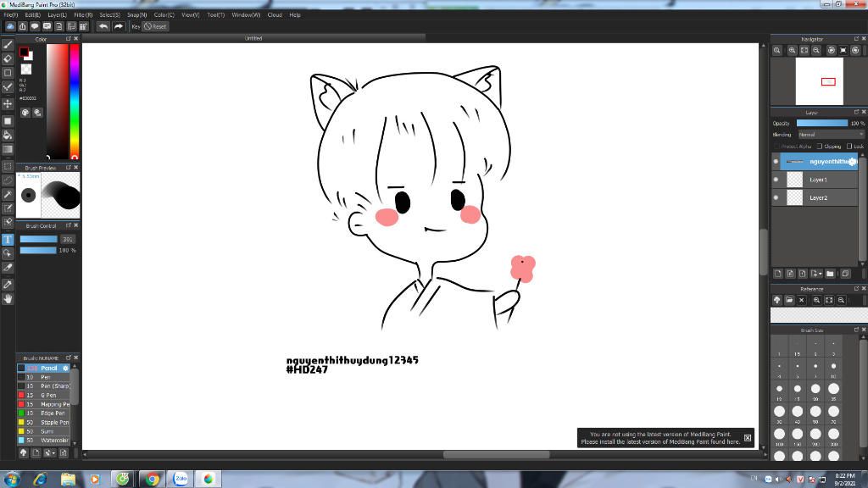
Task: Click Navigator fit to window icon
Action: [x=804, y=50]
